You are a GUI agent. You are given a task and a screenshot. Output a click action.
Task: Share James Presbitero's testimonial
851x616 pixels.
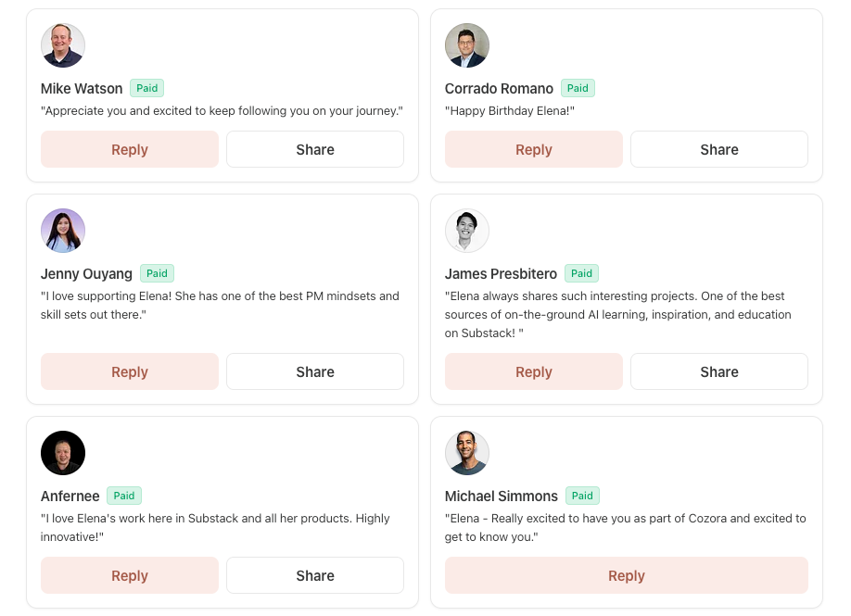click(719, 371)
